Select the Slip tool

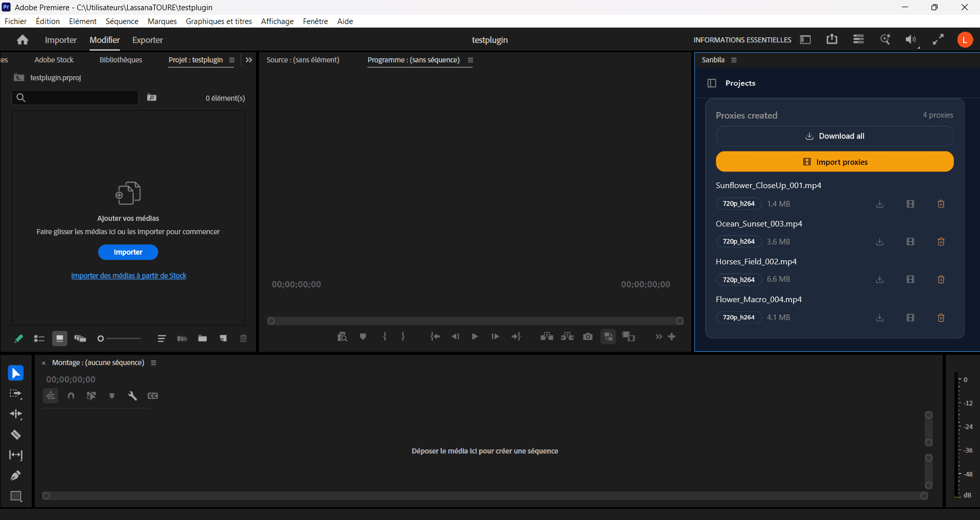[x=16, y=455]
